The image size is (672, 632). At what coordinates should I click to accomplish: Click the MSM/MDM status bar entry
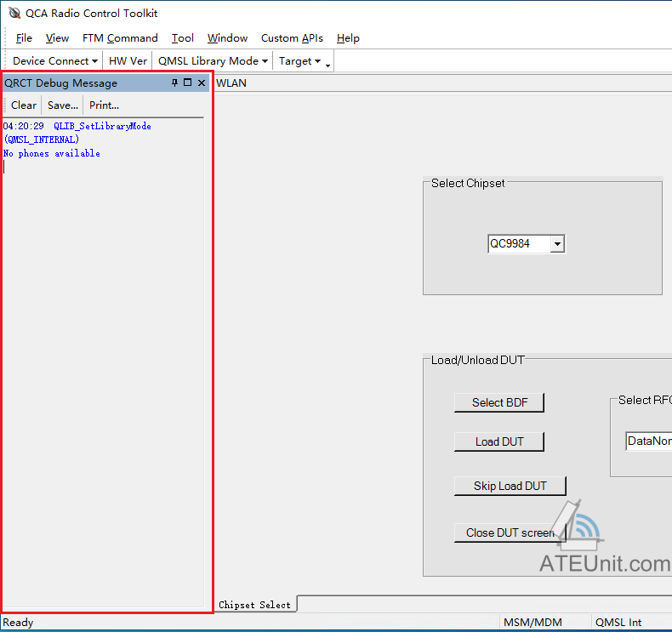532,622
